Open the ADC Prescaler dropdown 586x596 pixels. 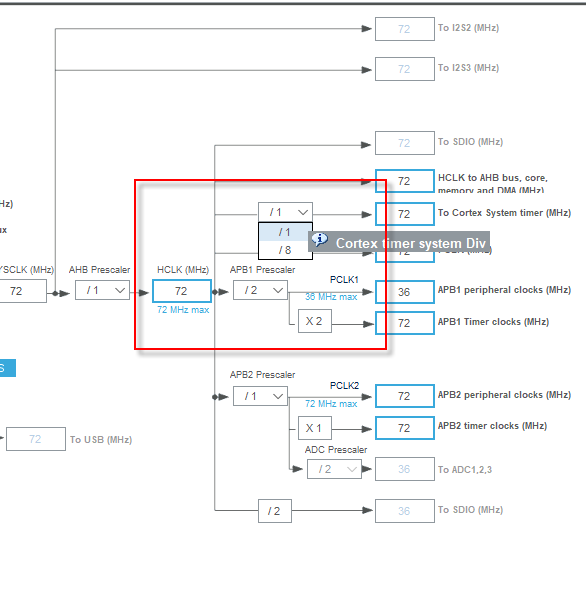pyautogui.click(x=334, y=469)
